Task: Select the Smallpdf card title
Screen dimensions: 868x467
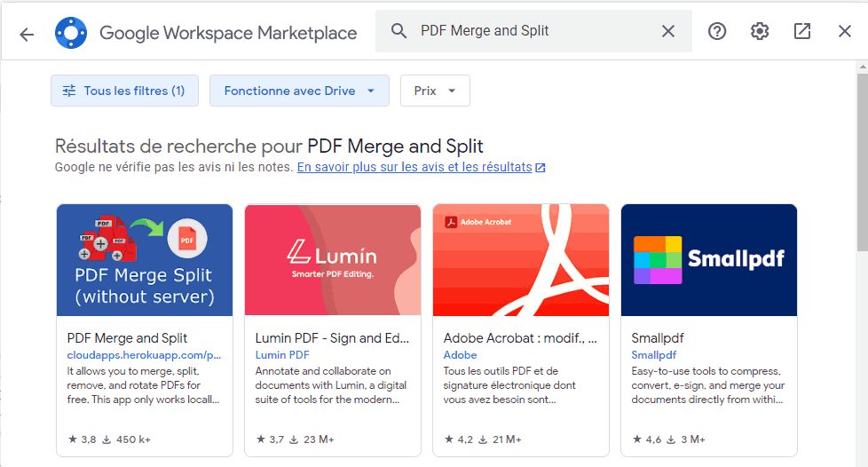Action: (658, 338)
